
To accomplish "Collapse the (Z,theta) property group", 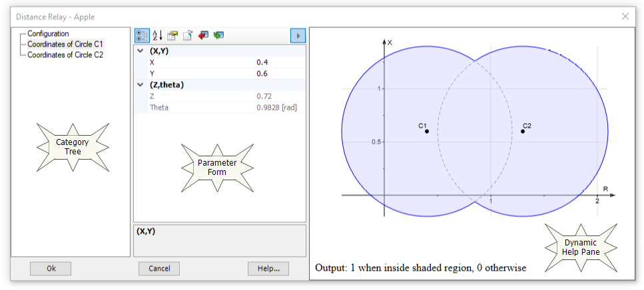I will click(x=140, y=85).
